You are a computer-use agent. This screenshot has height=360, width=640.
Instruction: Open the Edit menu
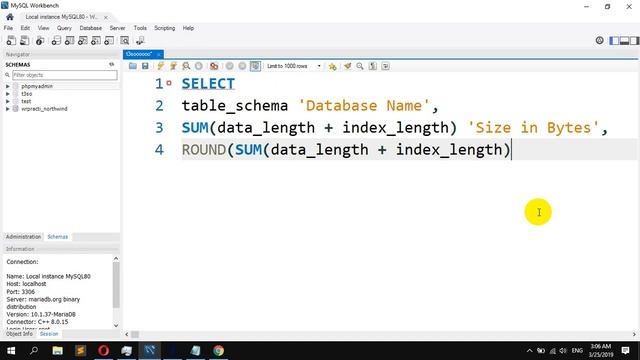coord(25,28)
